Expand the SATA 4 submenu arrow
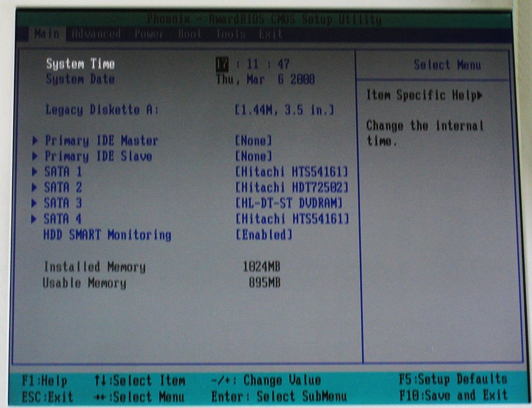Viewport: 532px width, 408px height. point(34,219)
